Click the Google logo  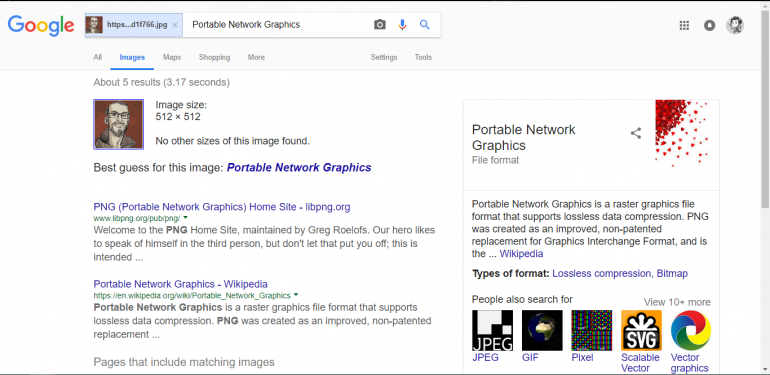pos(41,25)
